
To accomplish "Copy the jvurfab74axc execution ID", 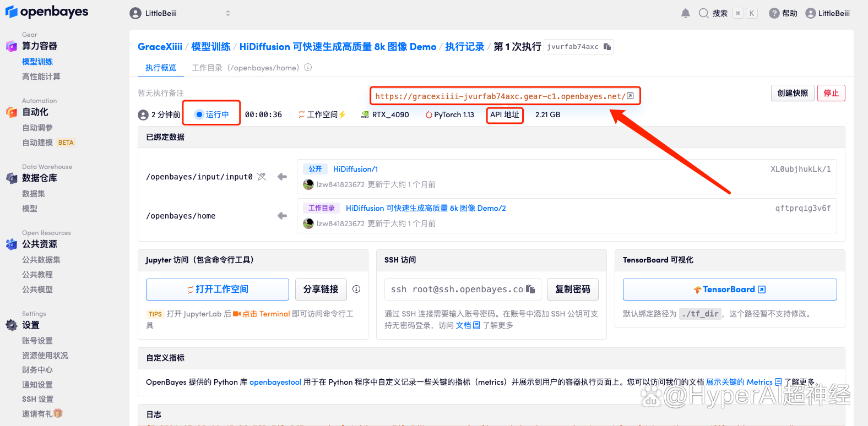I will (x=607, y=47).
